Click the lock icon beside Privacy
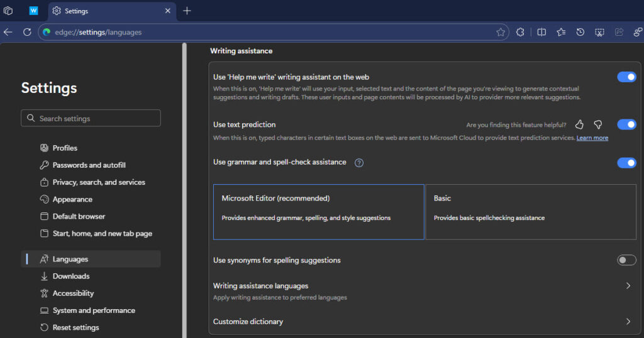The image size is (644, 338). click(44, 182)
